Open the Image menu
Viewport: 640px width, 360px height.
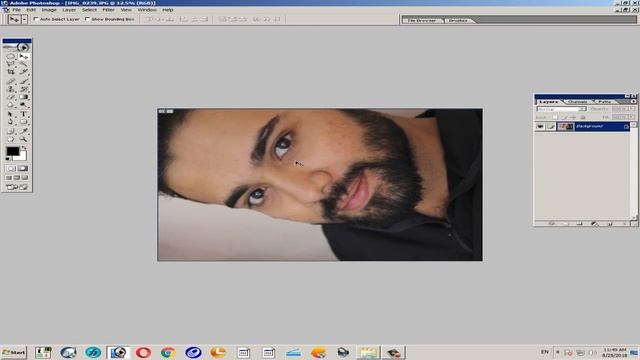[x=49, y=10]
